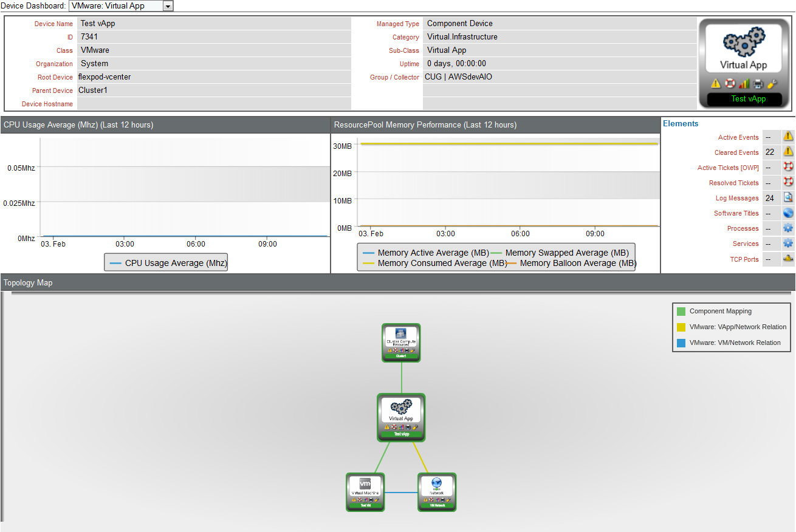
Task: Click printer icon on topology Virtual App node
Action: (408, 427)
